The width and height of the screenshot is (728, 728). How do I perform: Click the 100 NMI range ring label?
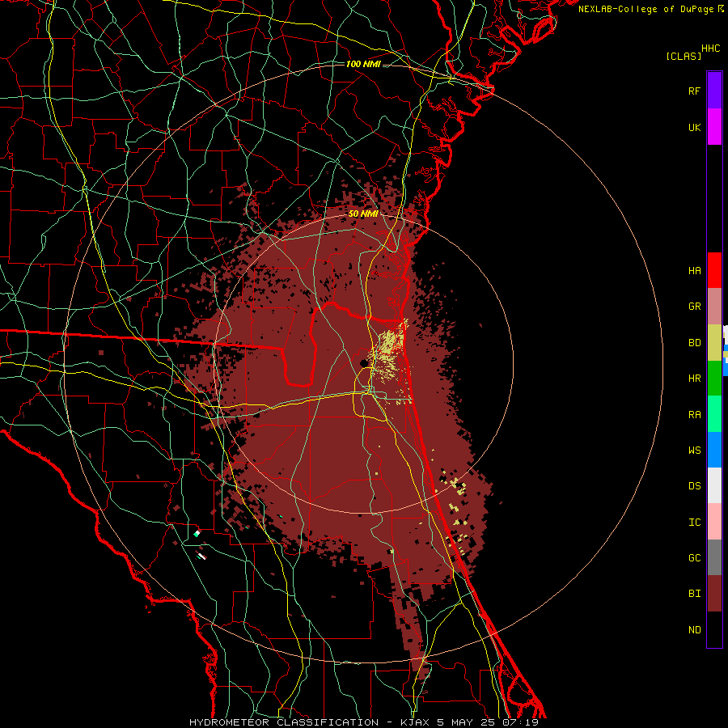[363, 64]
